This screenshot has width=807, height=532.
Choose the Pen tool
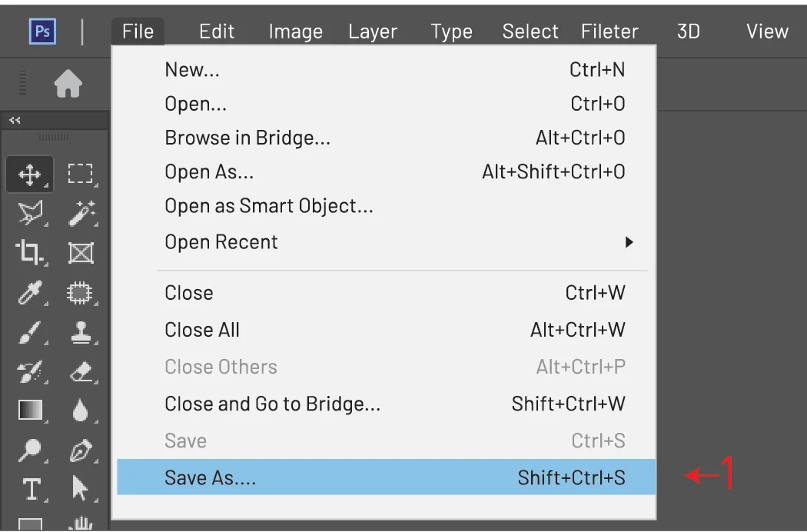coord(81,450)
